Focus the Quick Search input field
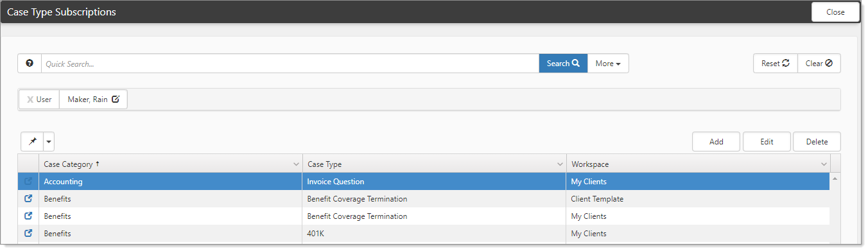The image size is (868, 251). (x=290, y=64)
